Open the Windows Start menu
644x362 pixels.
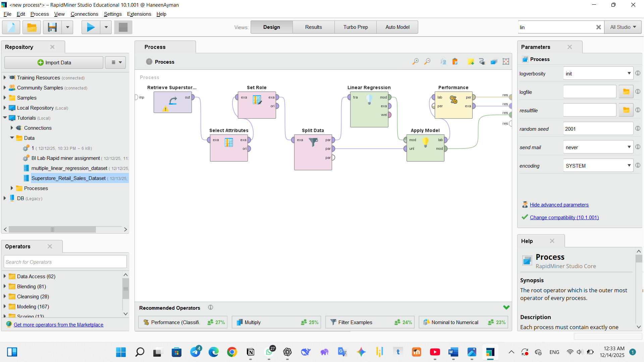(121, 352)
